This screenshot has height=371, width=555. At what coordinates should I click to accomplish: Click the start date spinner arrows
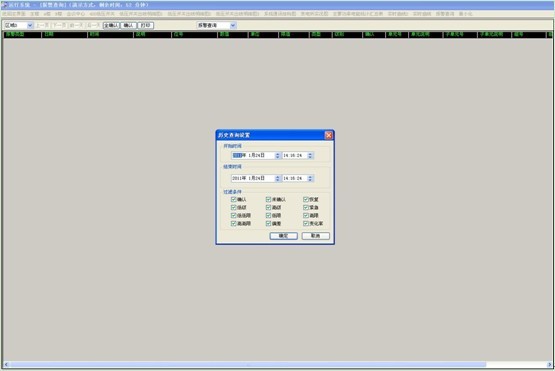click(x=278, y=155)
